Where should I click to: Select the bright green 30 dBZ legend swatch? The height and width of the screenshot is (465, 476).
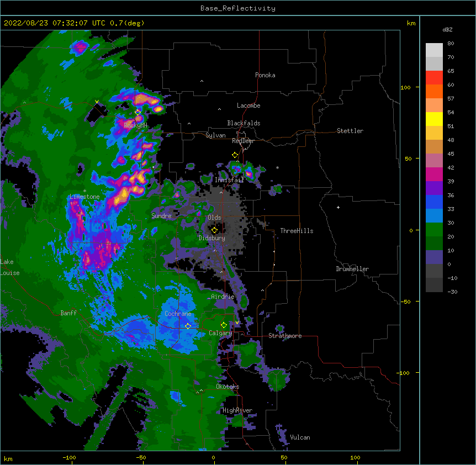click(434, 230)
